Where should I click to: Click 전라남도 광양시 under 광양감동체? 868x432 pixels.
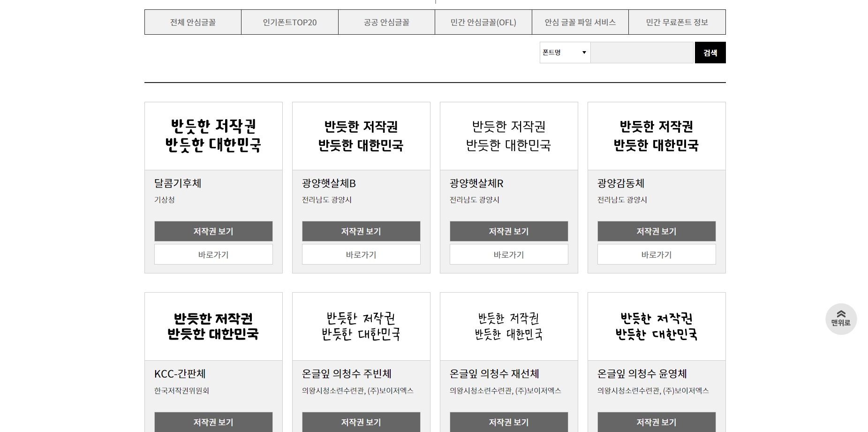tap(622, 200)
